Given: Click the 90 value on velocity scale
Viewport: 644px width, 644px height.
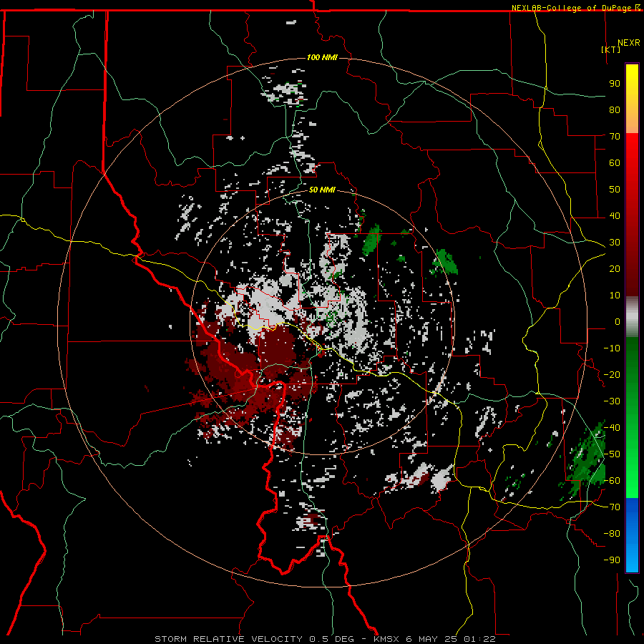Looking at the screenshot, I should click(615, 84).
